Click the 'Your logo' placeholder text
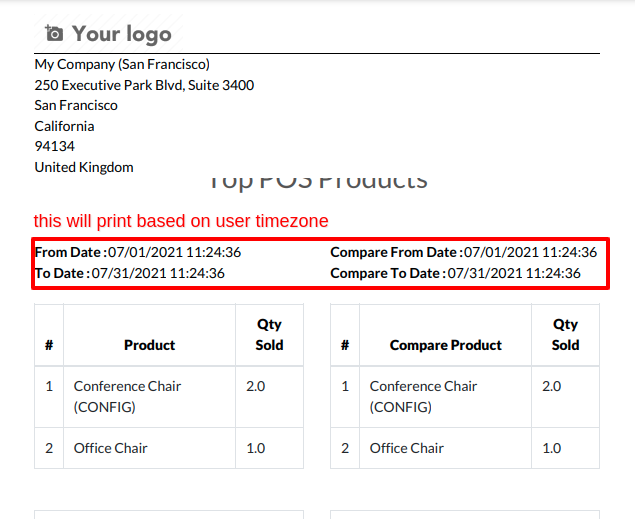635x519 pixels. (122, 34)
